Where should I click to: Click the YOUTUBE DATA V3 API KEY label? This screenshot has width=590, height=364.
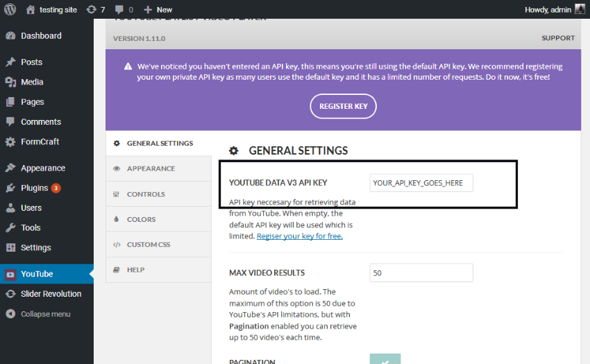pos(278,183)
